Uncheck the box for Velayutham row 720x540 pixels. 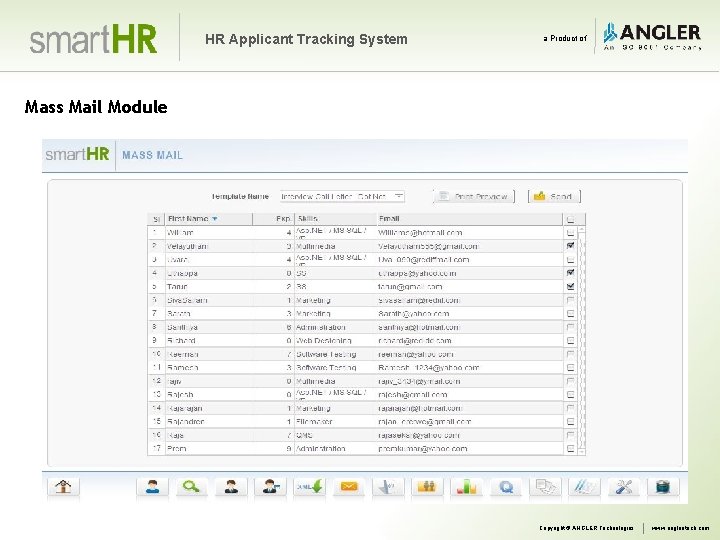pos(570,246)
